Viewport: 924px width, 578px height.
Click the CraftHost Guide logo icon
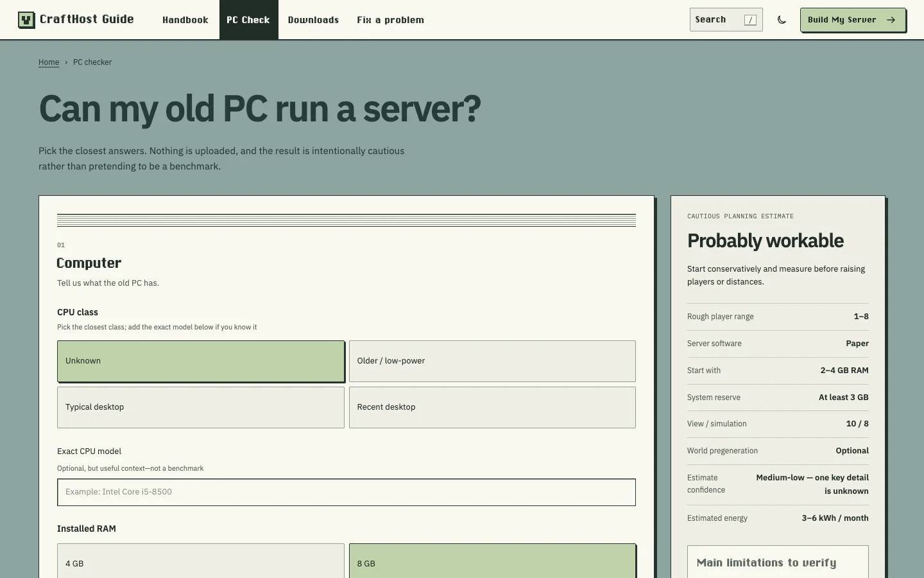tap(26, 20)
